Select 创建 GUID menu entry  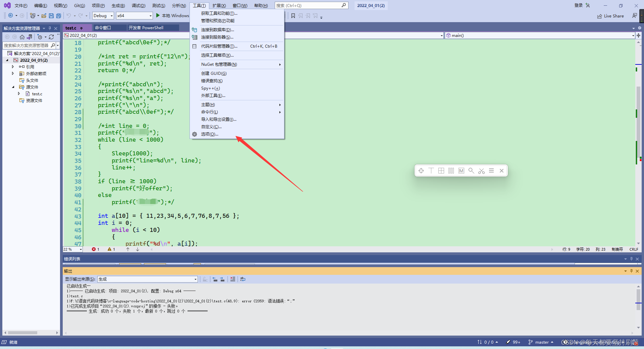pyautogui.click(x=237, y=73)
